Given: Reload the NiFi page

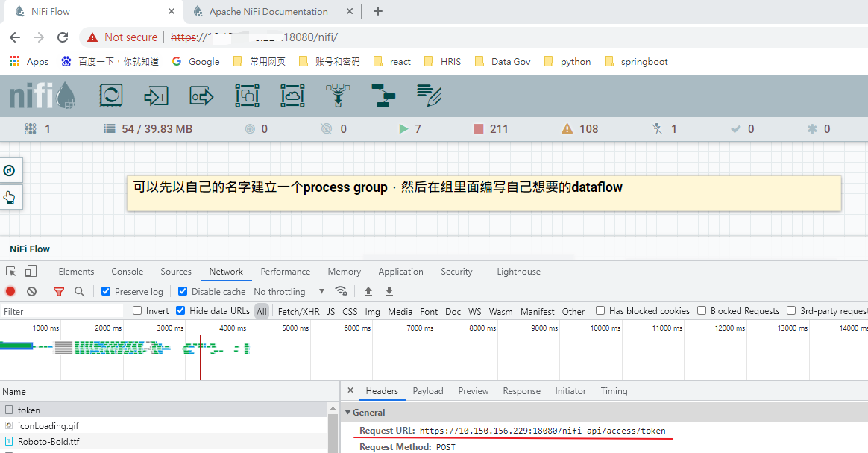Looking at the screenshot, I should pos(63,37).
